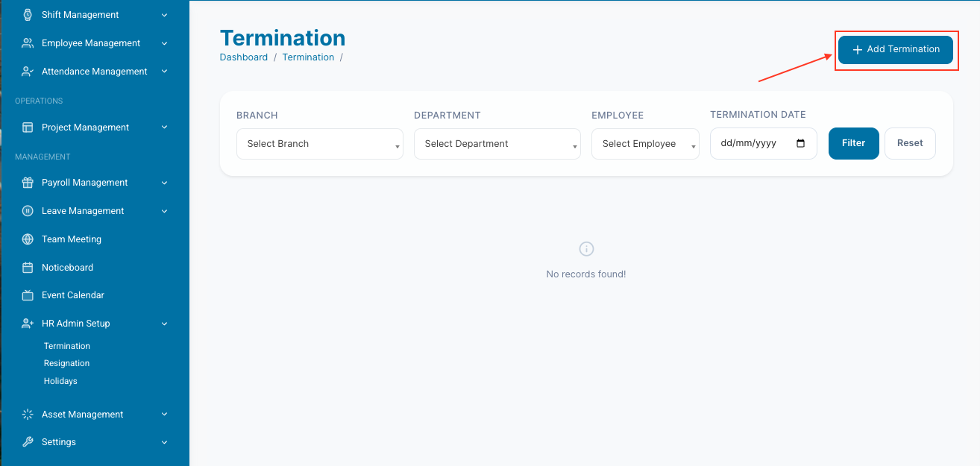
Task: Open the Select Employee dropdown
Action: click(x=645, y=144)
